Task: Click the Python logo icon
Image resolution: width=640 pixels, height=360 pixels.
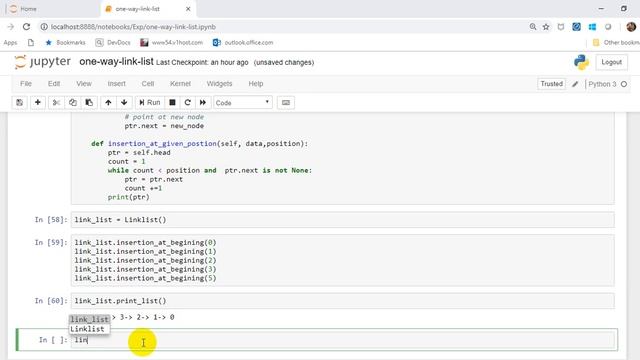Action: pos(581,62)
